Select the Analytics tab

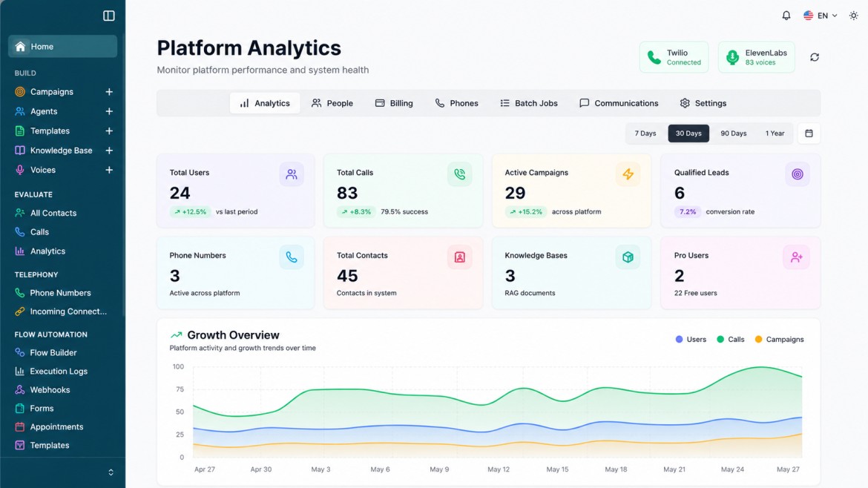coord(265,103)
